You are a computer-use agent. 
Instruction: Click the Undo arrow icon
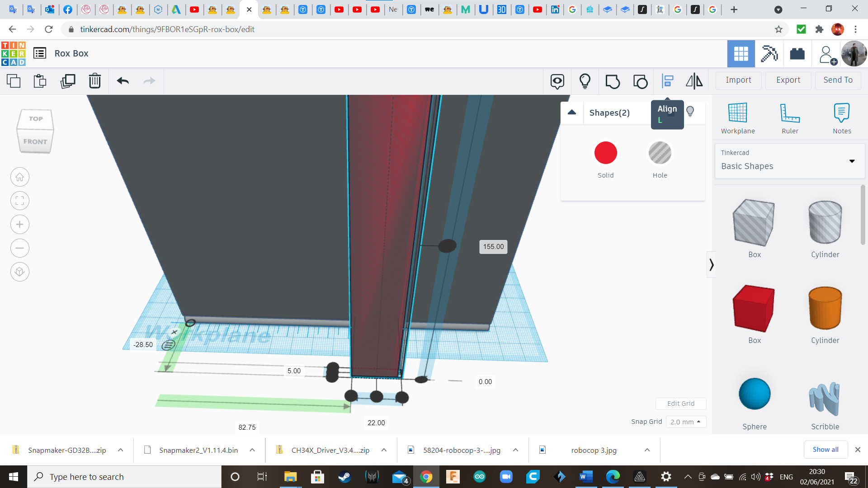coord(123,81)
